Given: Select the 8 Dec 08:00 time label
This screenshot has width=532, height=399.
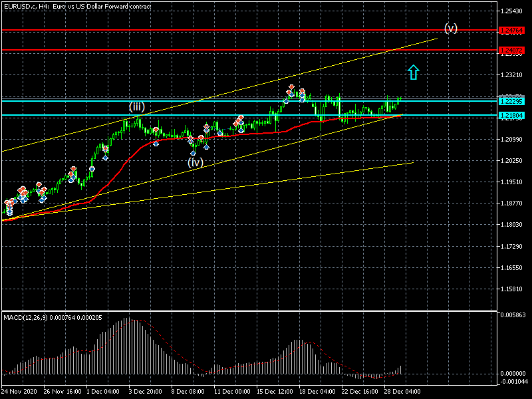Looking at the screenshot, I should [189, 392].
